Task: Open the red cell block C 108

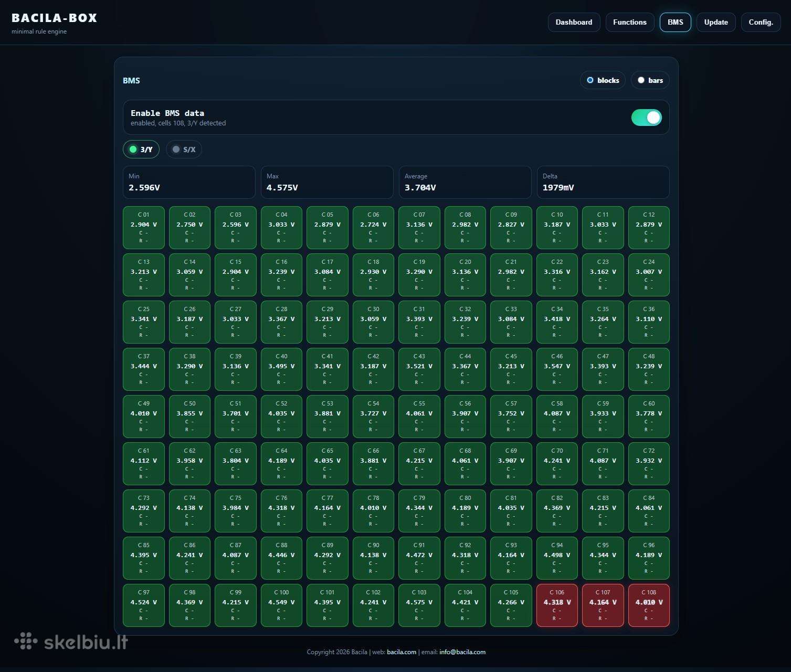Action: pos(649,605)
